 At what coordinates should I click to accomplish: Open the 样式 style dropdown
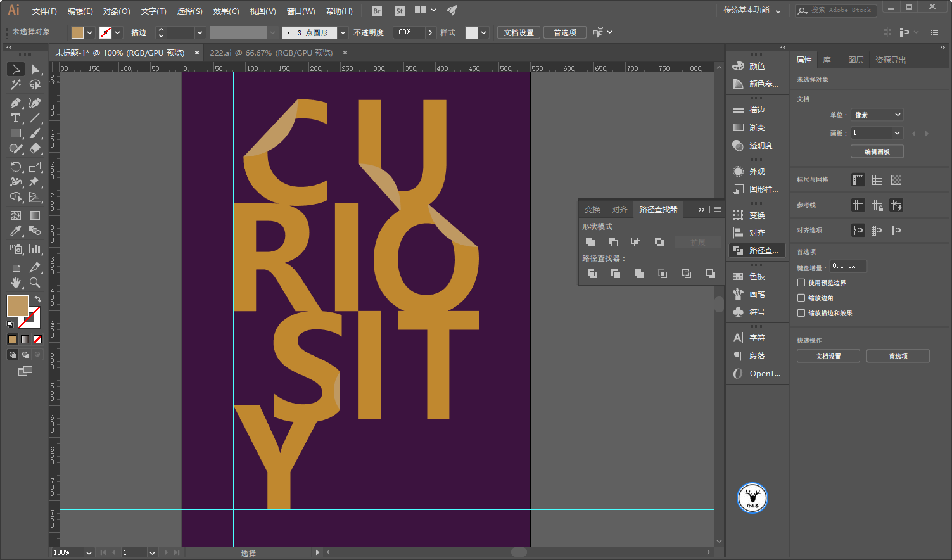484,32
